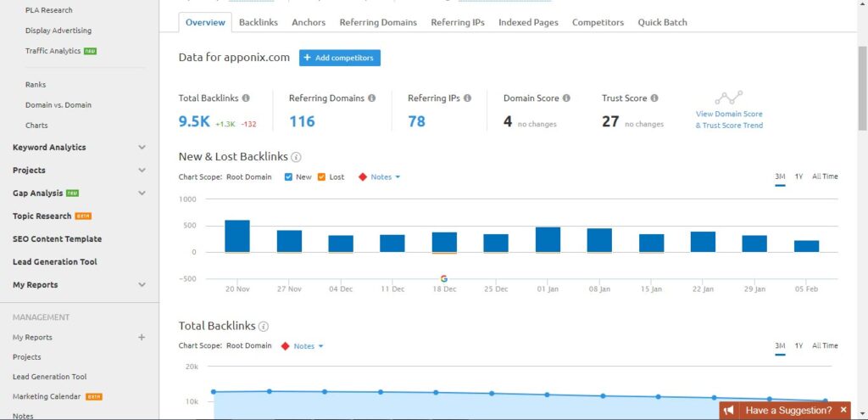Click info icon beside Referring IPs

pyautogui.click(x=467, y=98)
